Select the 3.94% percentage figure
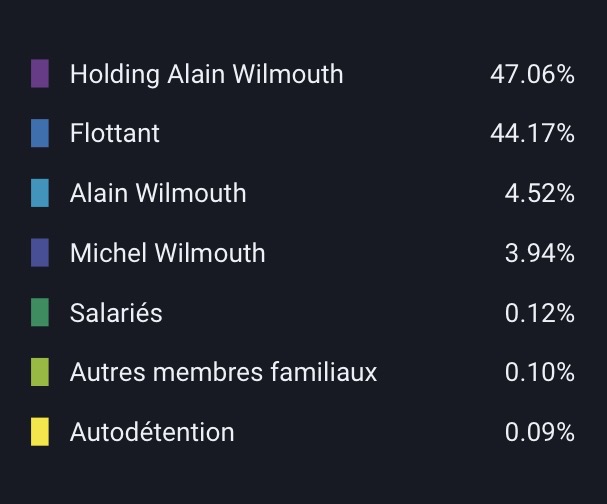607x504 pixels. [539, 253]
